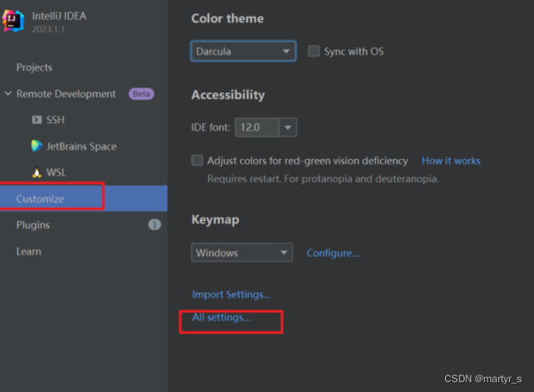
Task: Open the Darcula color theme dropdown
Action: (242, 51)
